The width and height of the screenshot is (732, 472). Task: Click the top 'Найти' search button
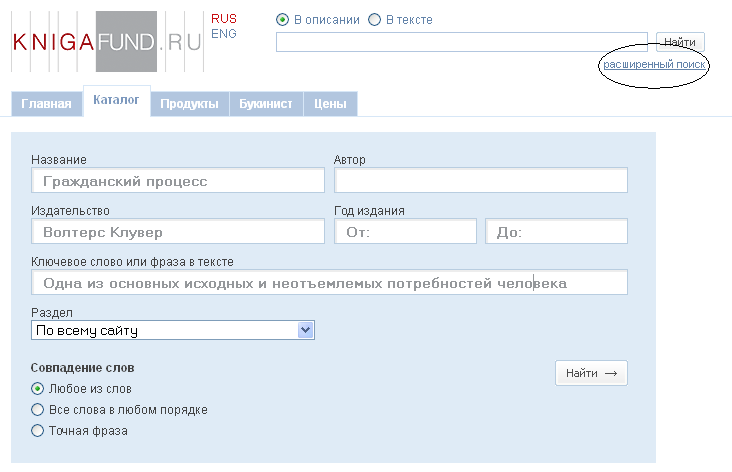pyautogui.click(x=680, y=42)
